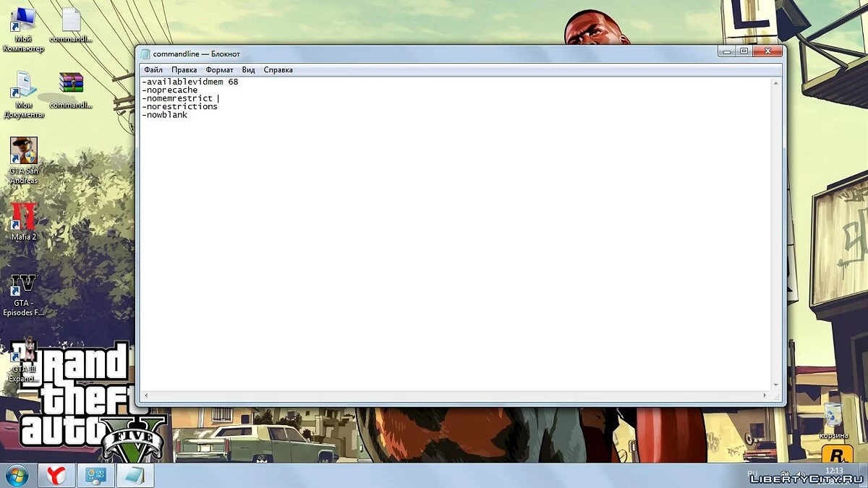This screenshot has width=868, height=488.
Task: Click the horizontal scrollbar right arrow
Action: (766, 395)
